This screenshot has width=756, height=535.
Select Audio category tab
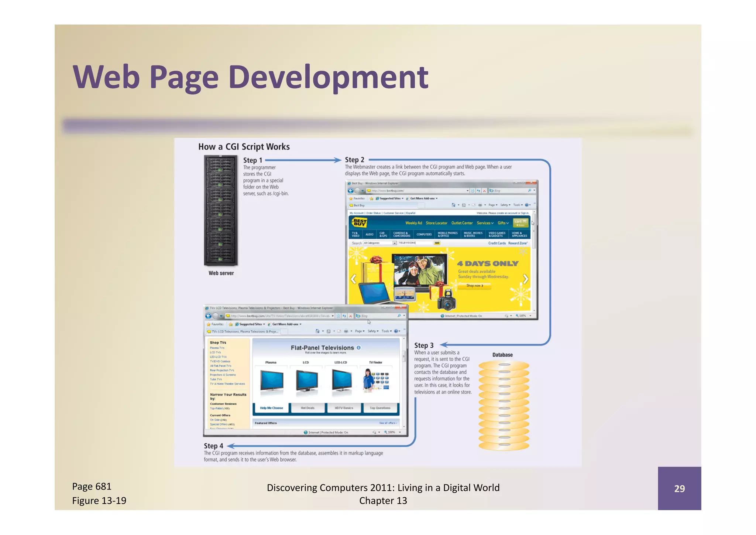[370, 234]
